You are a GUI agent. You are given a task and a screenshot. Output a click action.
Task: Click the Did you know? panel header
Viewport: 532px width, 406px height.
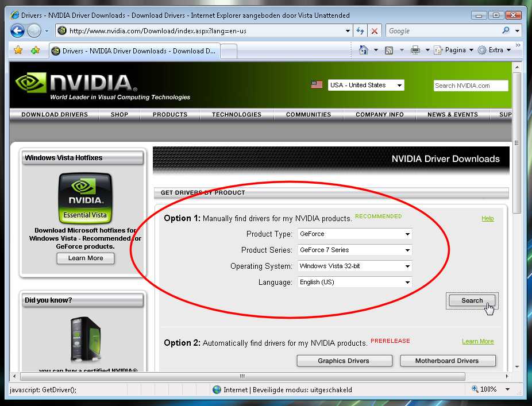click(83, 300)
